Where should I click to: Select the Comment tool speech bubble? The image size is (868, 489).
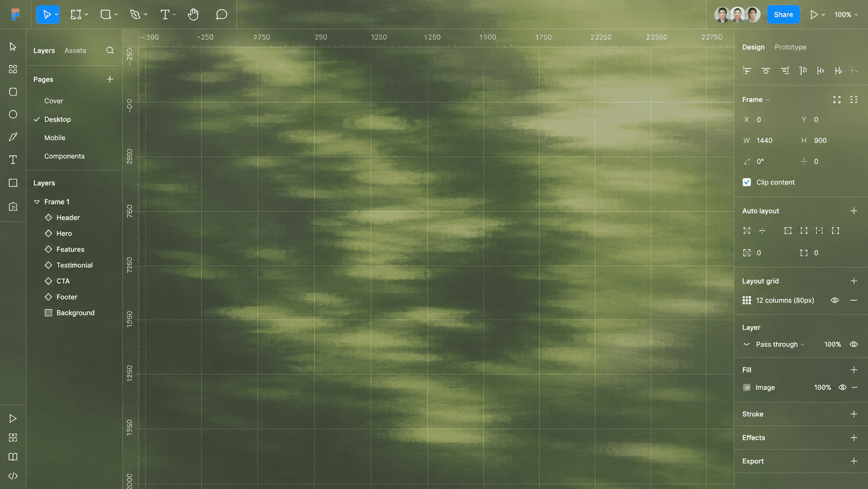pyautogui.click(x=222, y=15)
